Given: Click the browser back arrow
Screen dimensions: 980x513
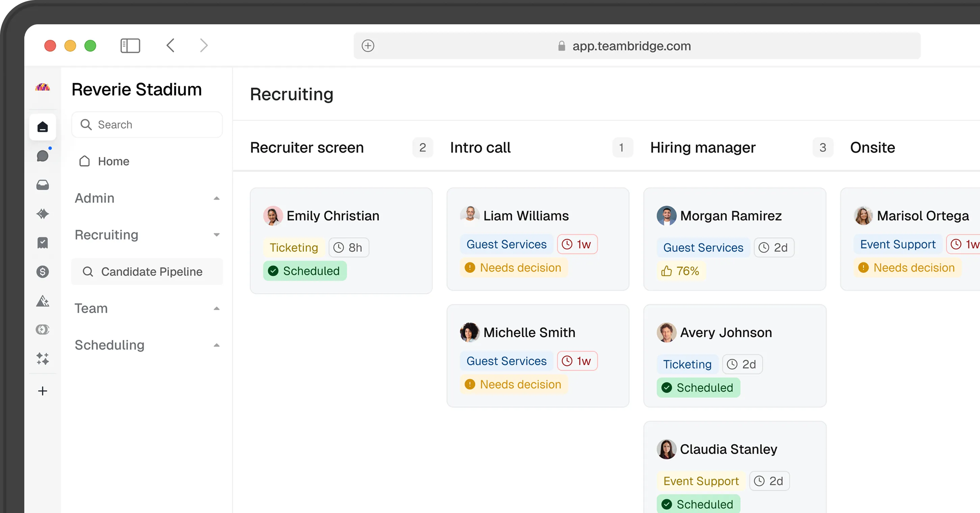Looking at the screenshot, I should pyautogui.click(x=170, y=46).
